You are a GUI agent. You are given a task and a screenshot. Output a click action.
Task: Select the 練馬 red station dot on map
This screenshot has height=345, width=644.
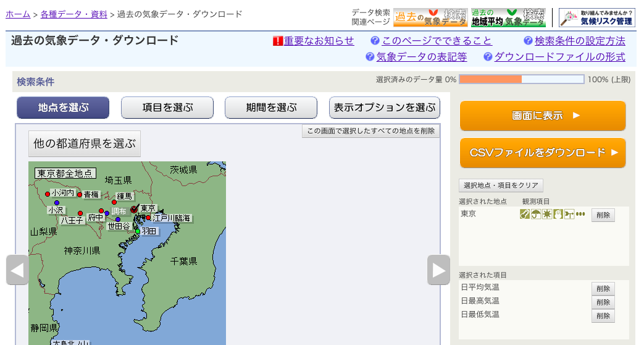tap(114, 202)
